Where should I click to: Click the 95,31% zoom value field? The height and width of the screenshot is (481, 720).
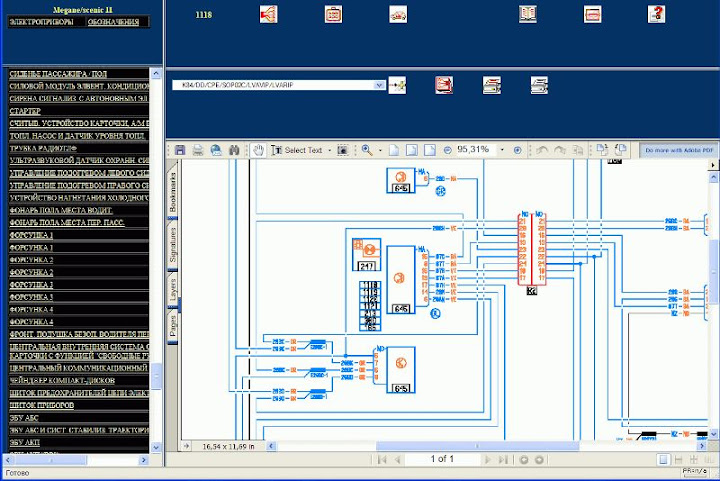(x=476, y=150)
